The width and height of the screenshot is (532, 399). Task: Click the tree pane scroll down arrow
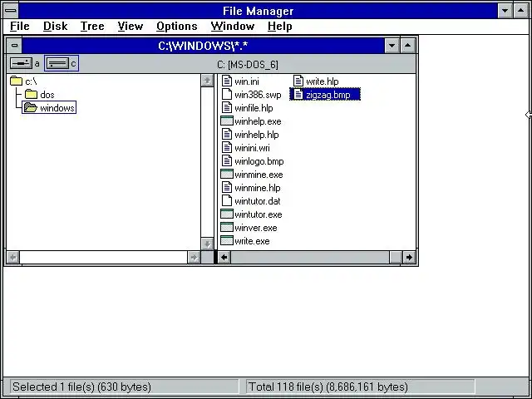tap(207, 244)
